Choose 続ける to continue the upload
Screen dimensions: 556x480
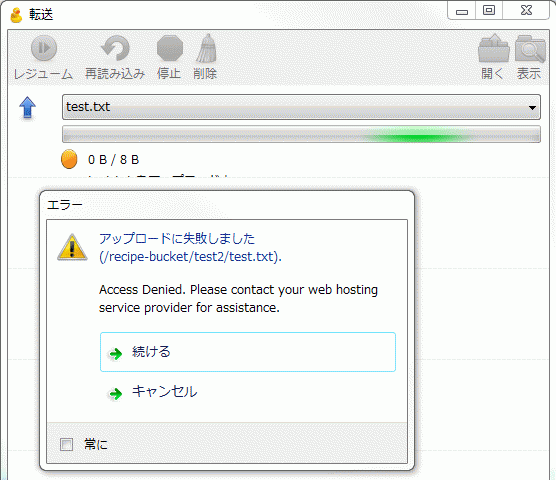pos(248,352)
